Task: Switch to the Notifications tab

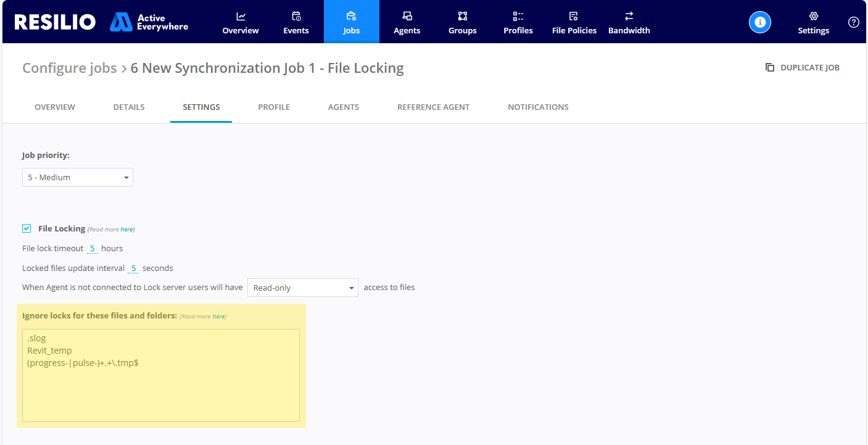Action: 538,107
